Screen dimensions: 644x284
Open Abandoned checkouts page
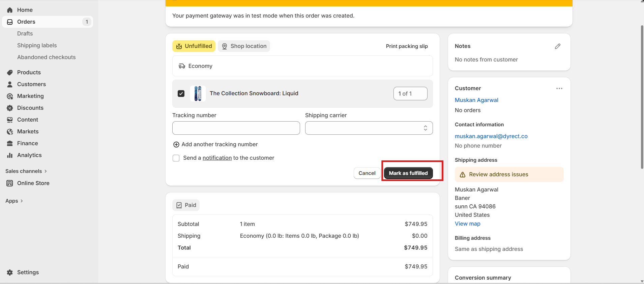pyautogui.click(x=46, y=57)
